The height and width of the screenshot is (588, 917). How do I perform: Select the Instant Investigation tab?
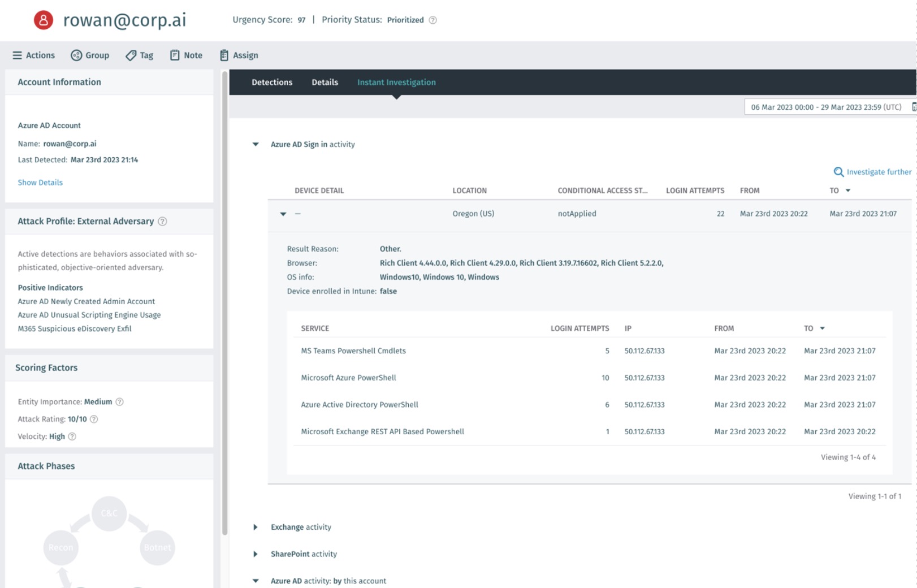click(x=396, y=83)
